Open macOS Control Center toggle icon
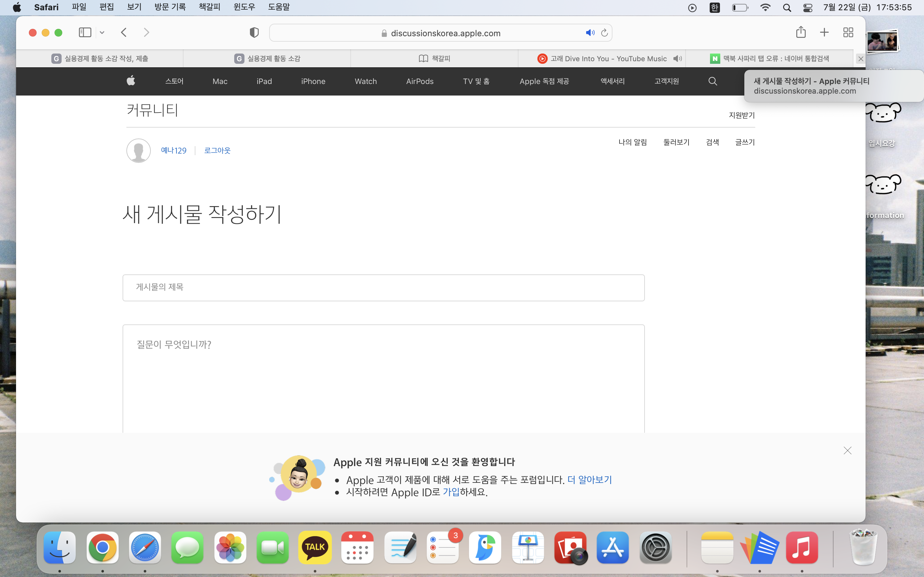Image resolution: width=924 pixels, height=577 pixels. [808, 8]
